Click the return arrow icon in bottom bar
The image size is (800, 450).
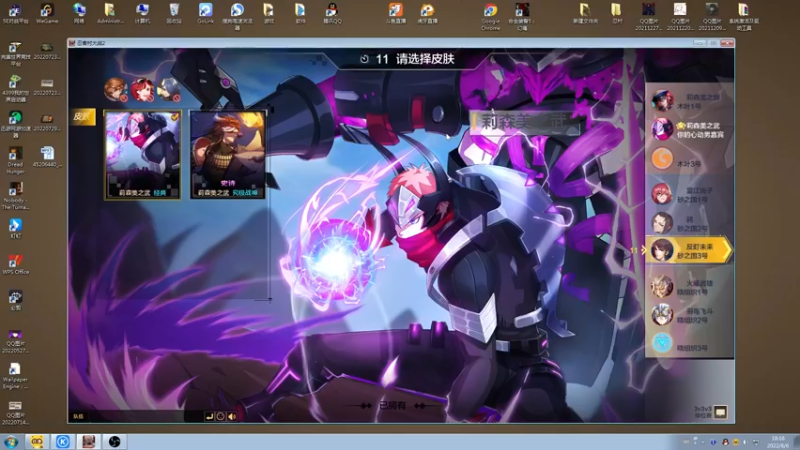click(x=209, y=416)
